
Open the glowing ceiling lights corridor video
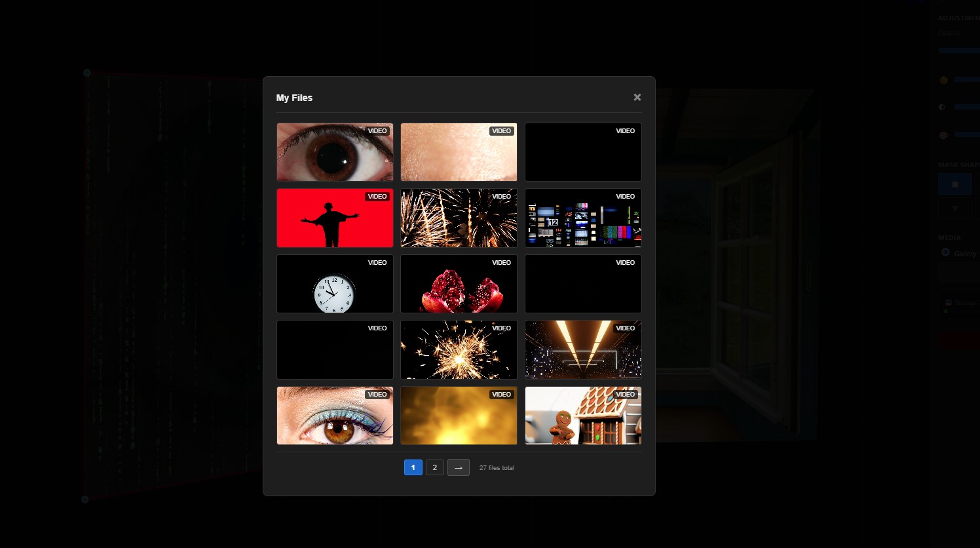[583, 349]
